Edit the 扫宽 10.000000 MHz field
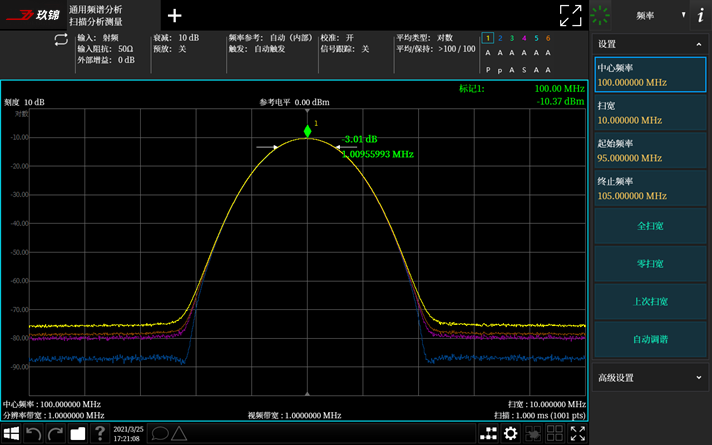 [x=650, y=113]
